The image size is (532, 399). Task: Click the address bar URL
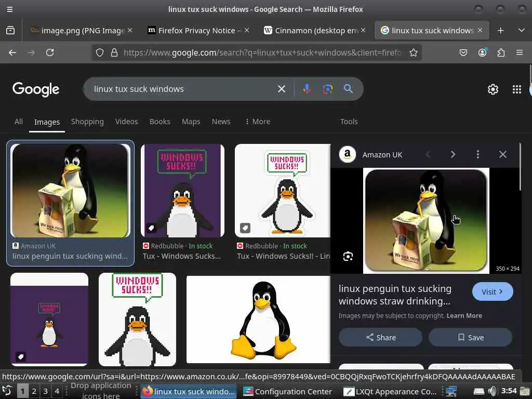point(263,52)
